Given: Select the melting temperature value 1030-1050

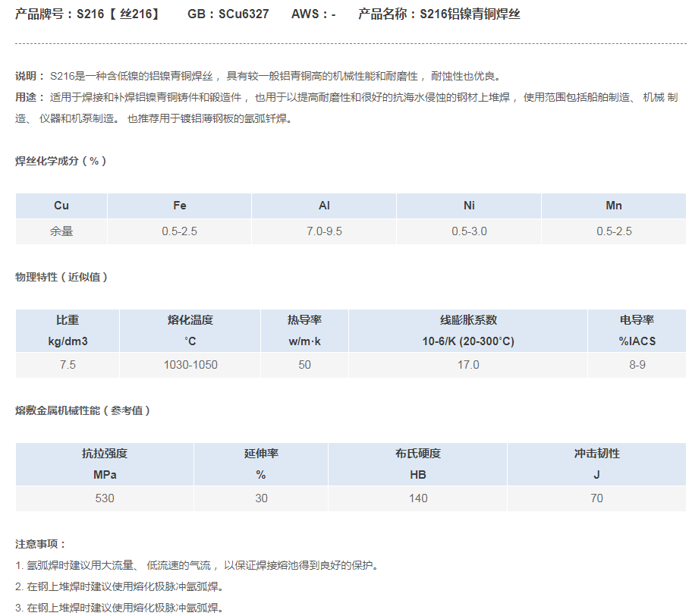Looking at the screenshot, I should pyautogui.click(x=190, y=365).
